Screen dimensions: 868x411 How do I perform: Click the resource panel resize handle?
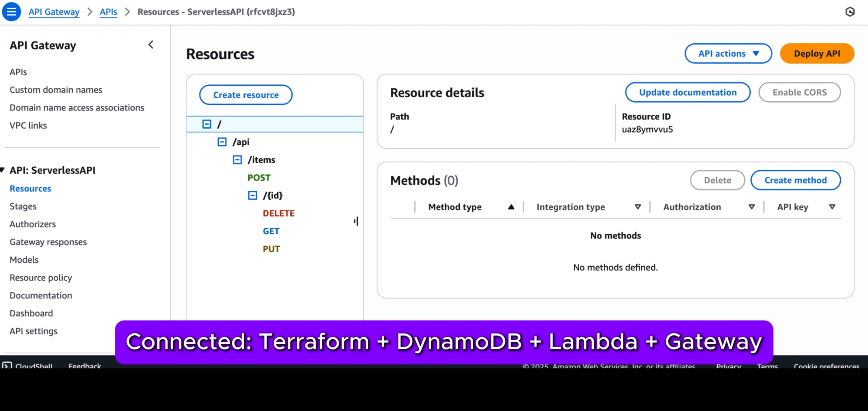point(356,221)
